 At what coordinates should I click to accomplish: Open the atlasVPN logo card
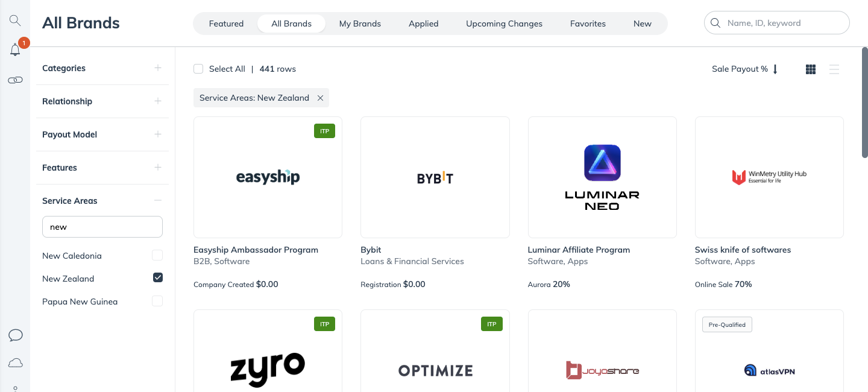769,350
